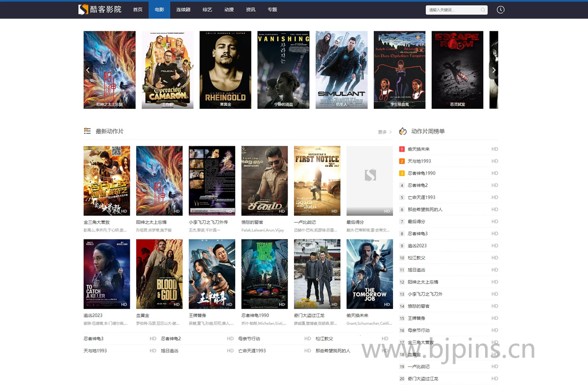Select the SIMULANT poster in carousel
The image size is (588, 388).
pos(342,70)
